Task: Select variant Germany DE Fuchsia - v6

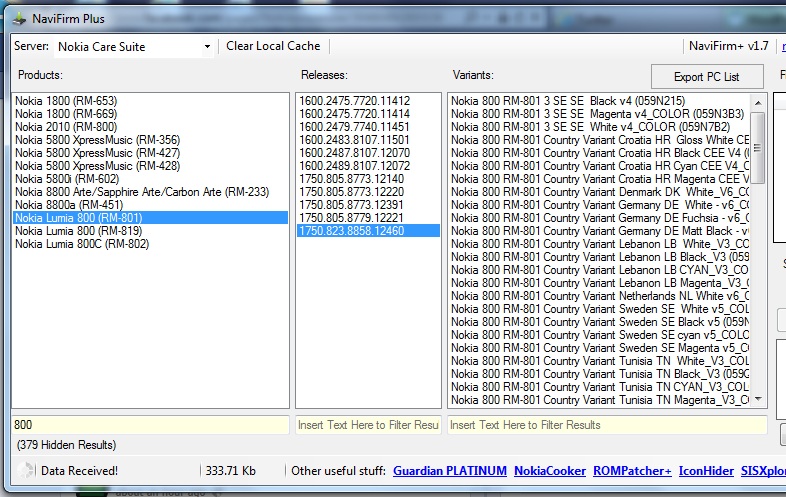Action: [600, 218]
